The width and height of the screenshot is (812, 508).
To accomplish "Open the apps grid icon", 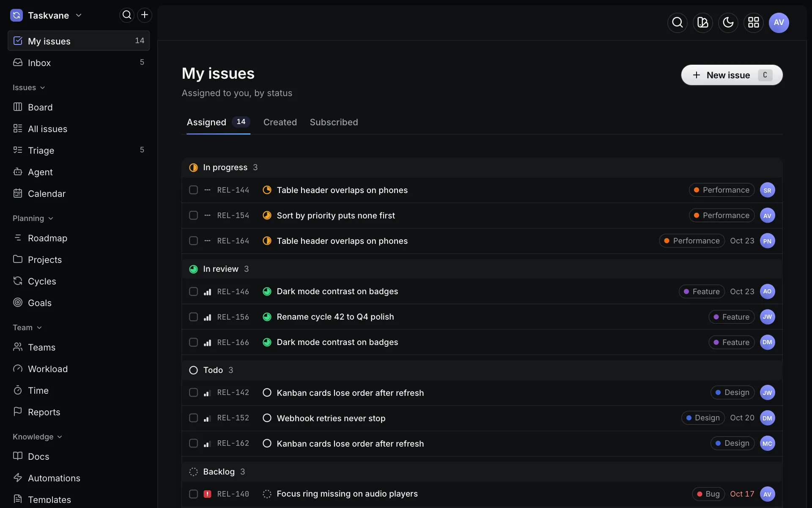I will click(x=754, y=22).
